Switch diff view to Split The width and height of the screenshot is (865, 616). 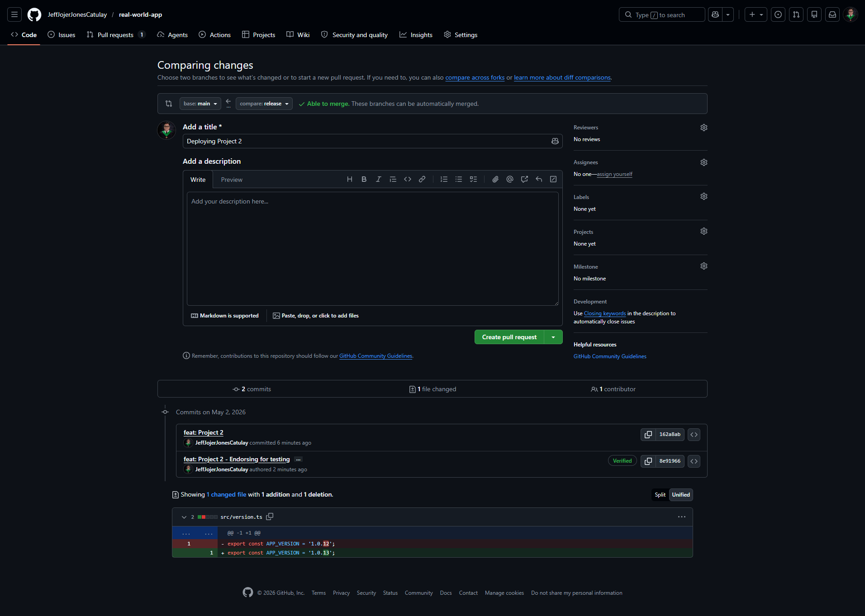tap(660, 495)
